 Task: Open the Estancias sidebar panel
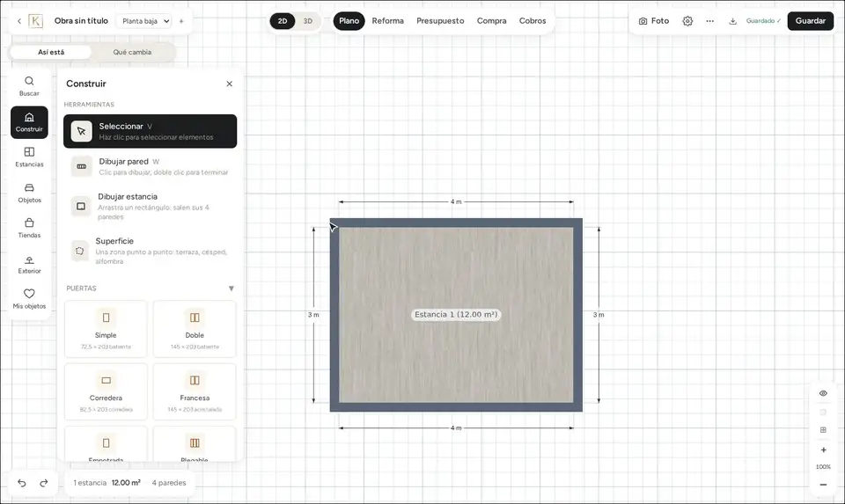pyautogui.click(x=29, y=157)
